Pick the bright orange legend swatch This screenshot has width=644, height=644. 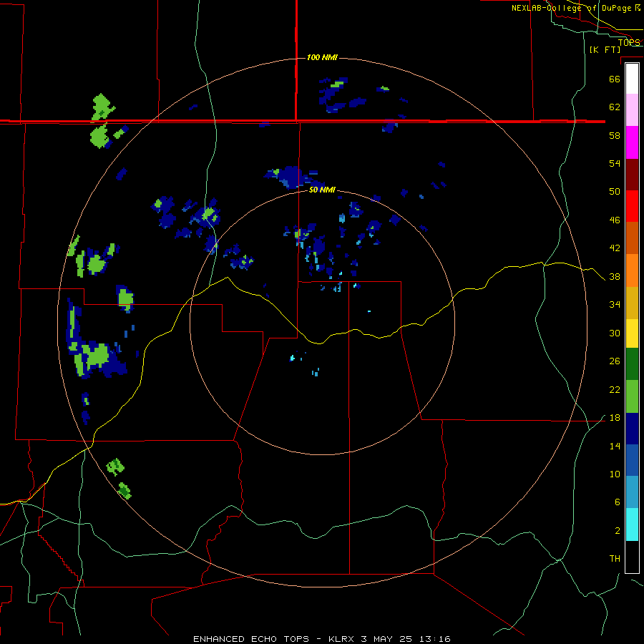tap(632, 270)
